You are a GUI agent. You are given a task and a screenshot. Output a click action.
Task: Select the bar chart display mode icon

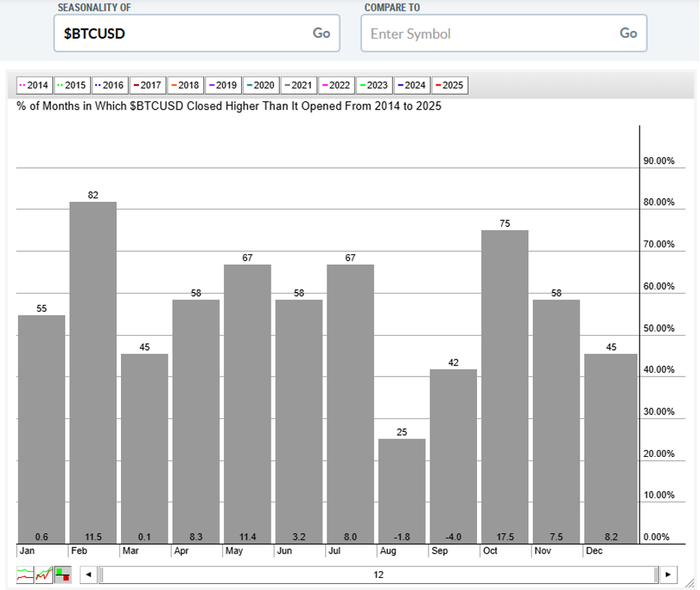point(62,575)
